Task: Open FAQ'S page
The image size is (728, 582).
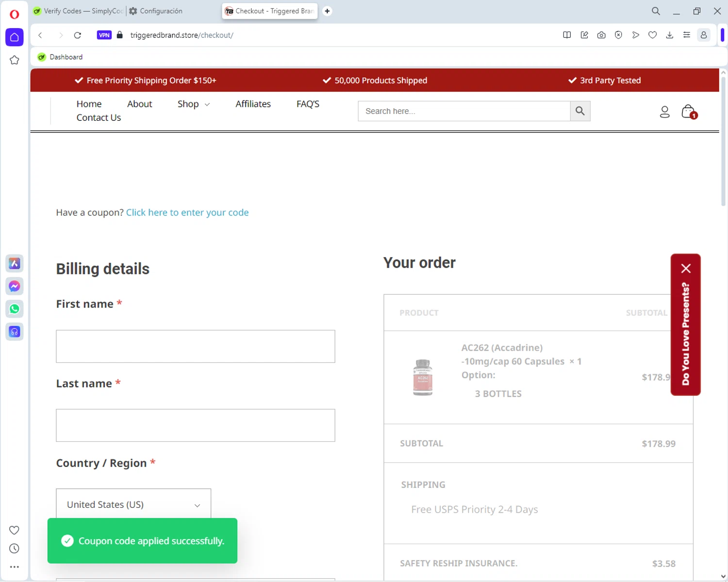Action: pyautogui.click(x=308, y=104)
